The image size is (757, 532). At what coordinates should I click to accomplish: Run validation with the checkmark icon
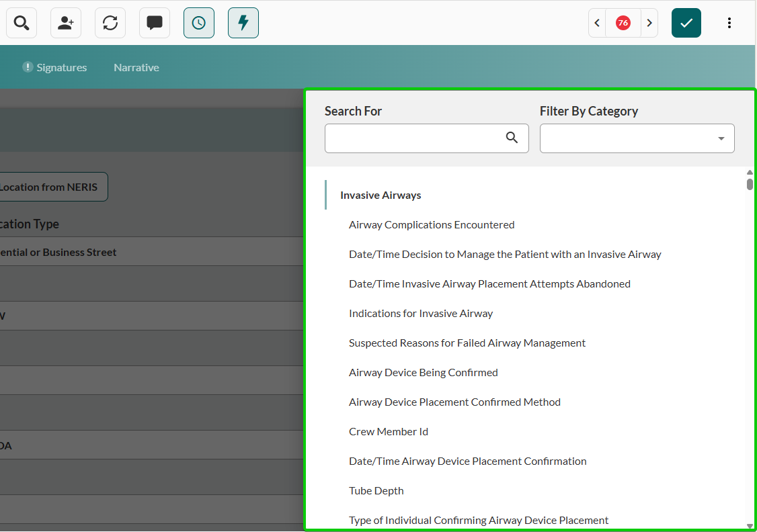[x=686, y=22]
